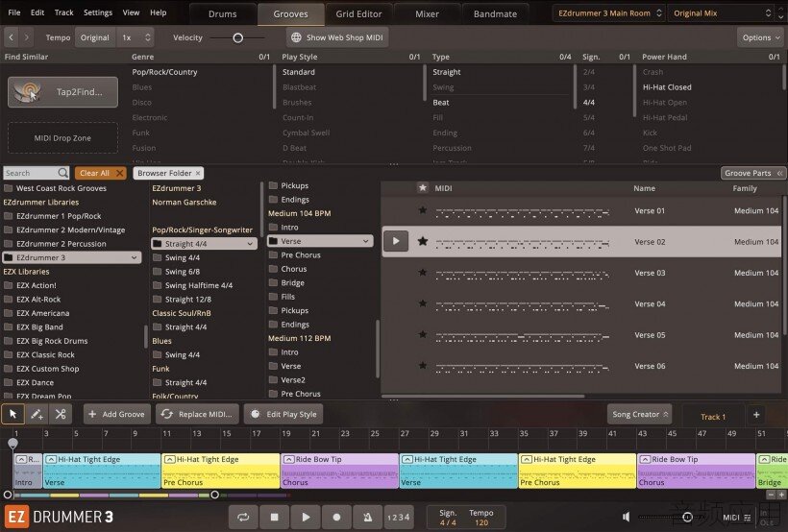Click the search magnifier icon
The image size is (788, 532).
[x=62, y=173]
